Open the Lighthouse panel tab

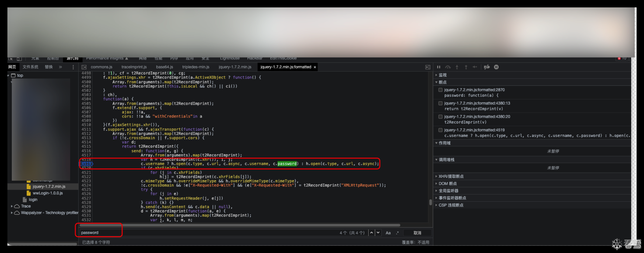click(230, 58)
